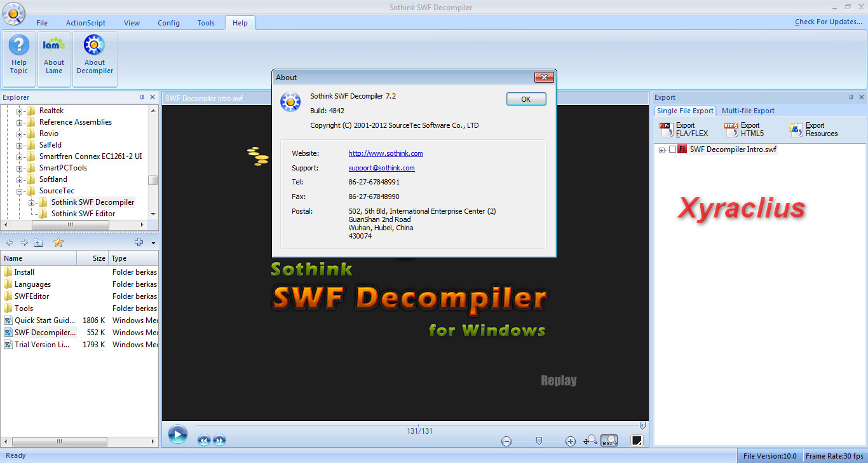The width and height of the screenshot is (868, 463).
Task: Click the Check For Updates link
Action: pos(829,22)
